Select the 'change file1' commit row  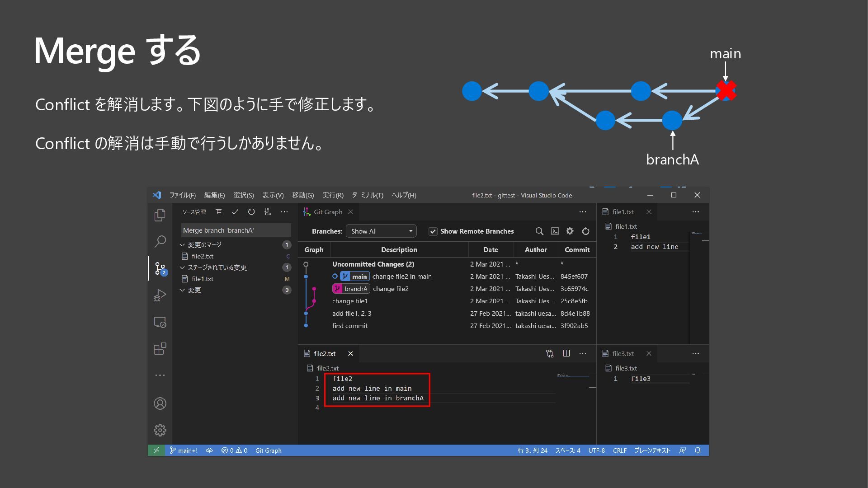[349, 301]
